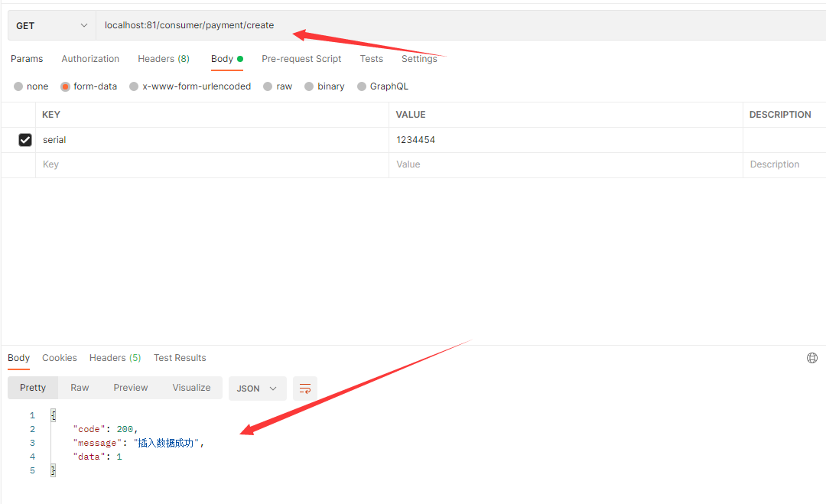Click the "message" response line
This screenshot has width=826, height=504.
(138, 443)
